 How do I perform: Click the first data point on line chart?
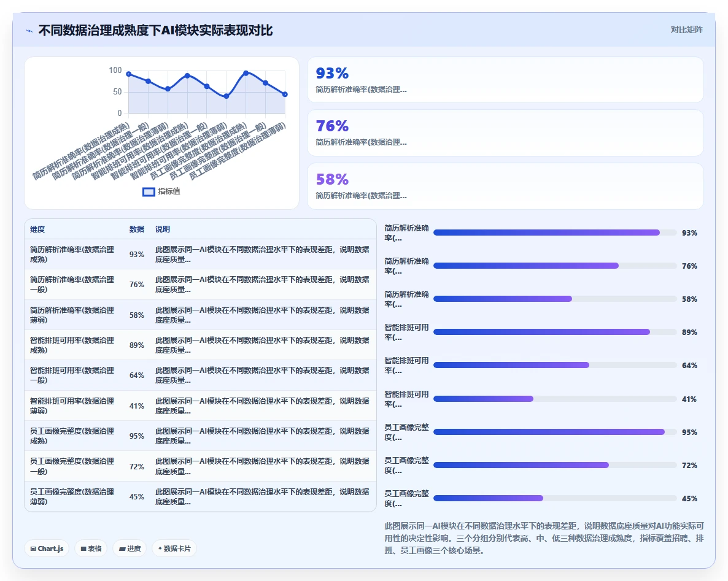pyautogui.click(x=129, y=74)
